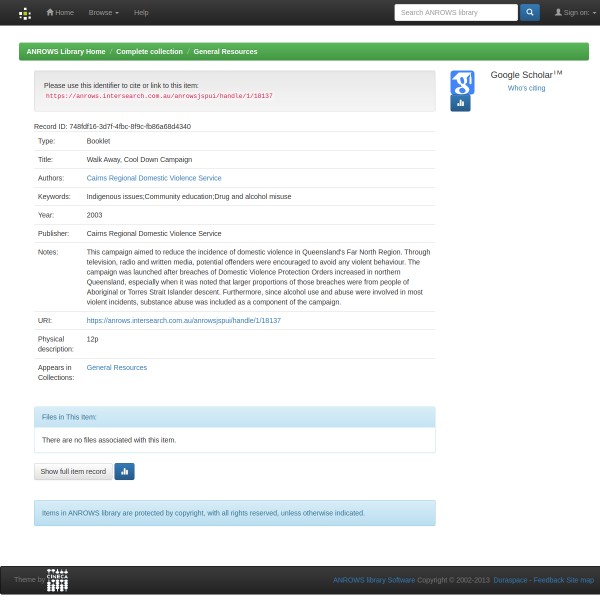The height and width of the screenshot is (600, 600).
Task: Navigate to Complete collection breadcrumb
Action: point(149,51)
